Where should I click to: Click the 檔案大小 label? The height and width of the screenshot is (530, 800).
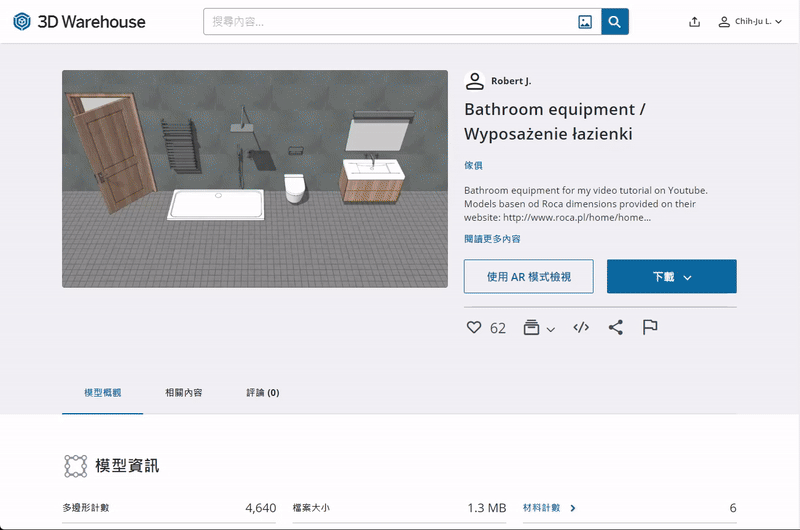(x=311, y=508)
